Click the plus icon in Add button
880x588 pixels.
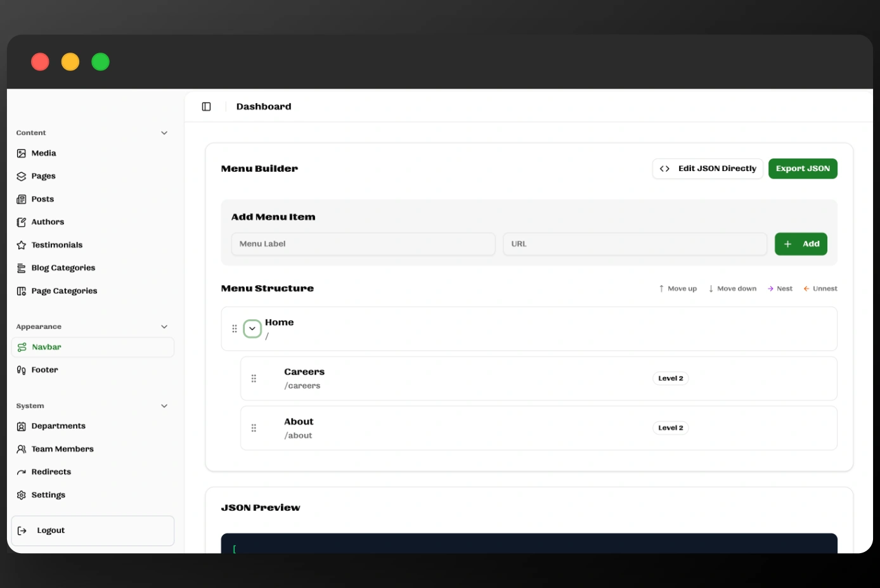(787, 244)
